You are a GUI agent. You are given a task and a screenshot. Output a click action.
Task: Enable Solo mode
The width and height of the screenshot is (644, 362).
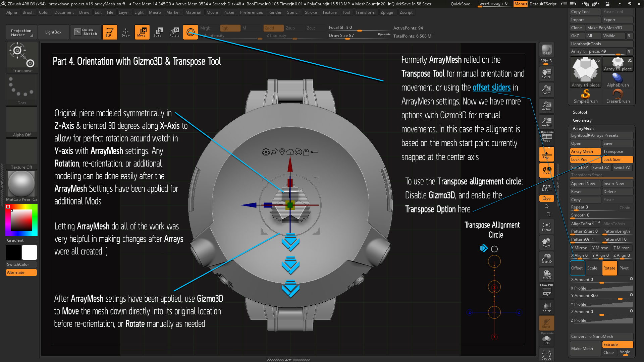point(546,339)
